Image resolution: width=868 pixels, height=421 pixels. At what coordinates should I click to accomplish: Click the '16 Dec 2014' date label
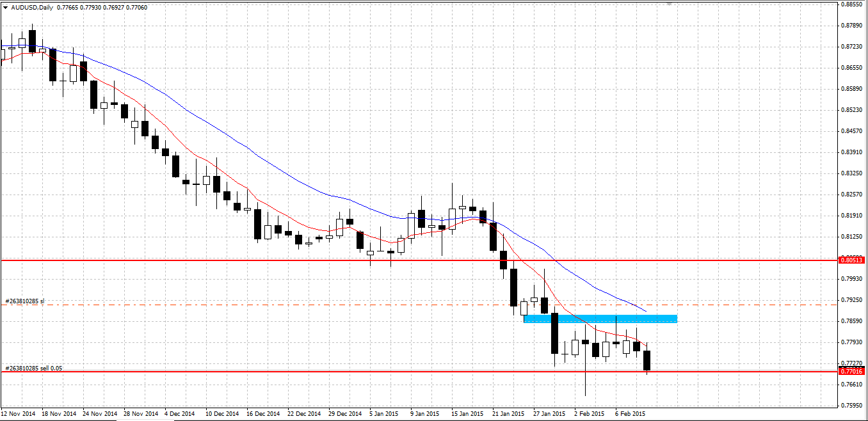tap(262, 414)
